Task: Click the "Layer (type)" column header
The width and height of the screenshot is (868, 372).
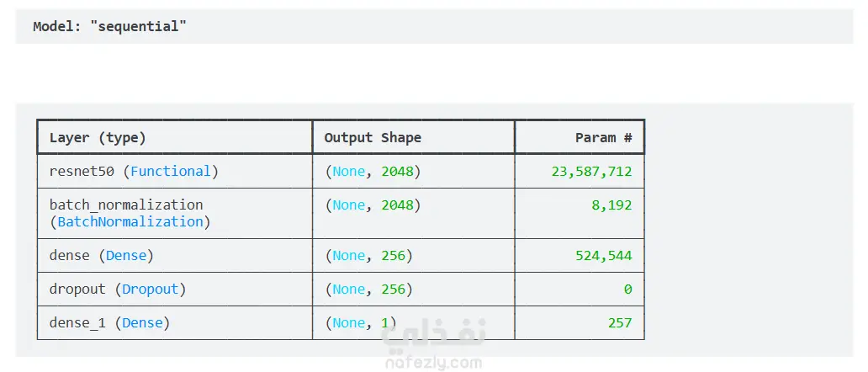Action: coord(98,137)
